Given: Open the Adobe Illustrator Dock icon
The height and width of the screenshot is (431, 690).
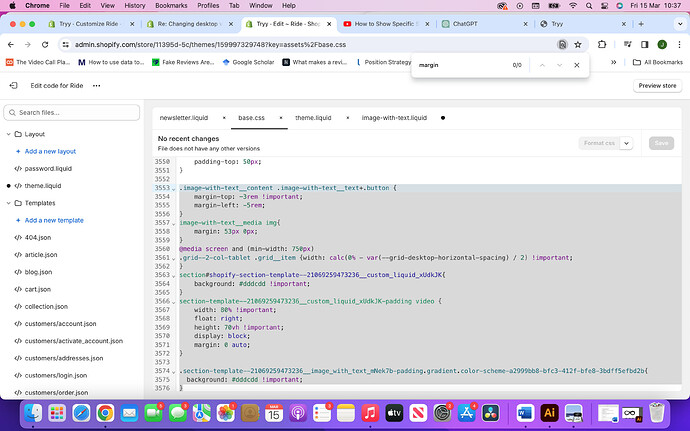Looking at the screenshot, I should [549, 412].
